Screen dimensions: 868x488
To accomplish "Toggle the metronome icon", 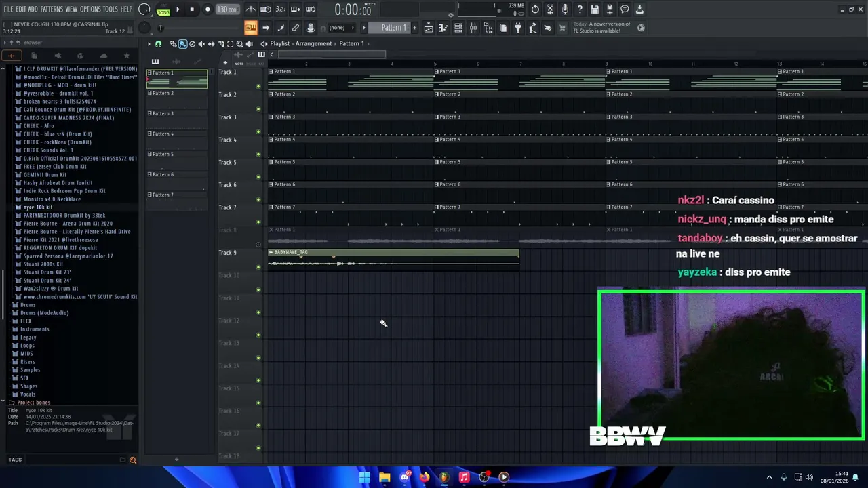I will 251,9.
